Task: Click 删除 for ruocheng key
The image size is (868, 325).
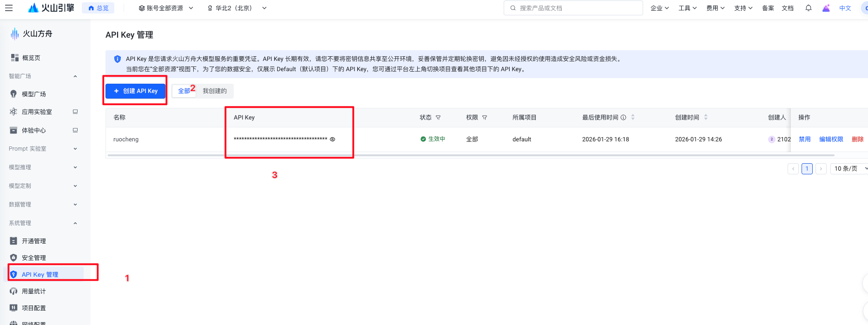Action: [x=858, y=139]
